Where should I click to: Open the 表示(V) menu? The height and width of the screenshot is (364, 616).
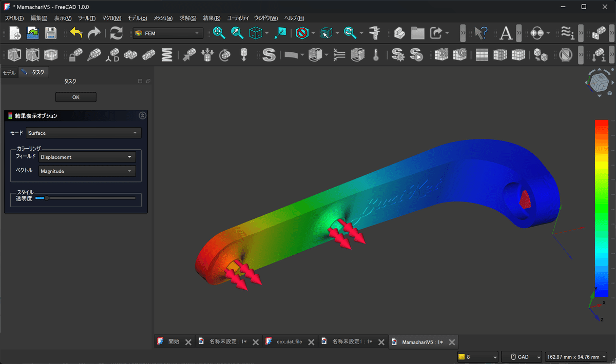63,18
